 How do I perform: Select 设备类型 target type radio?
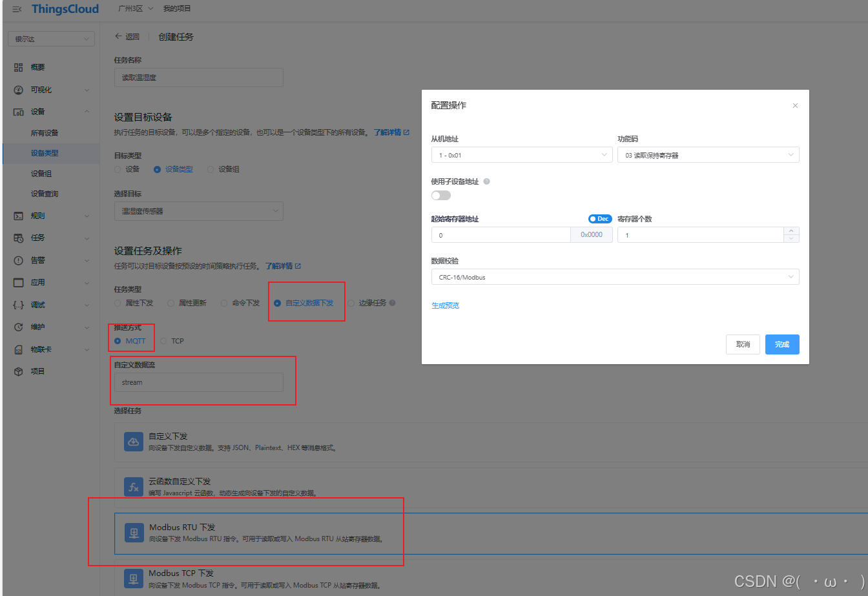tap(157, 169)
